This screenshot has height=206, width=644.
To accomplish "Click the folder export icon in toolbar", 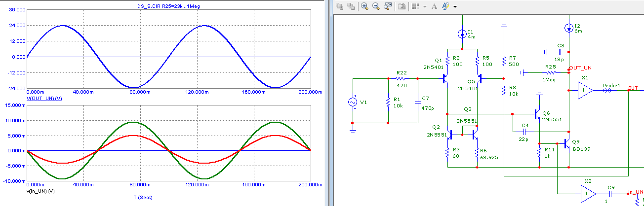I will click(402, 6).
